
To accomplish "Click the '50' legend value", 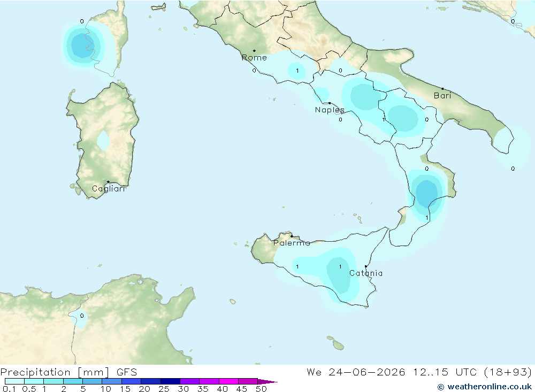I will tap(261, 389).
